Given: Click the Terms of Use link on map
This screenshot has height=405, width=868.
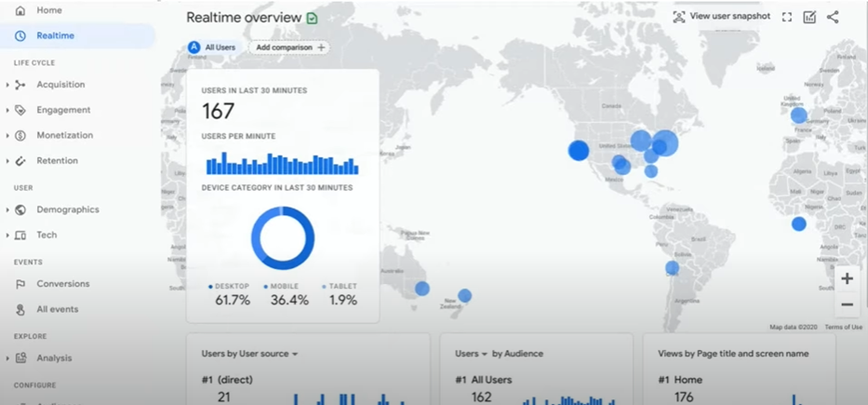Looking at the screenshot, I should point(843,327).
